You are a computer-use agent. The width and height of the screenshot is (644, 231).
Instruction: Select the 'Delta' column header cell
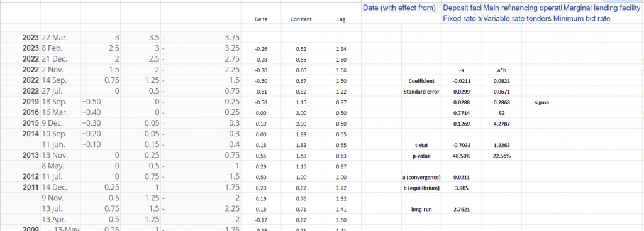tap(261, 19)
